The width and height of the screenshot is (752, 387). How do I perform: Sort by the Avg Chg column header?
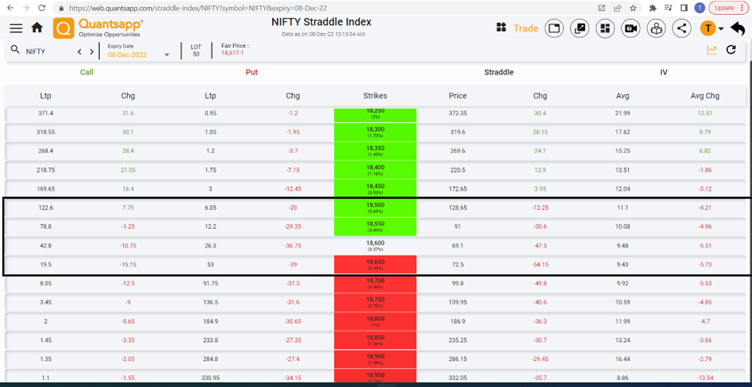coord(705,96)
